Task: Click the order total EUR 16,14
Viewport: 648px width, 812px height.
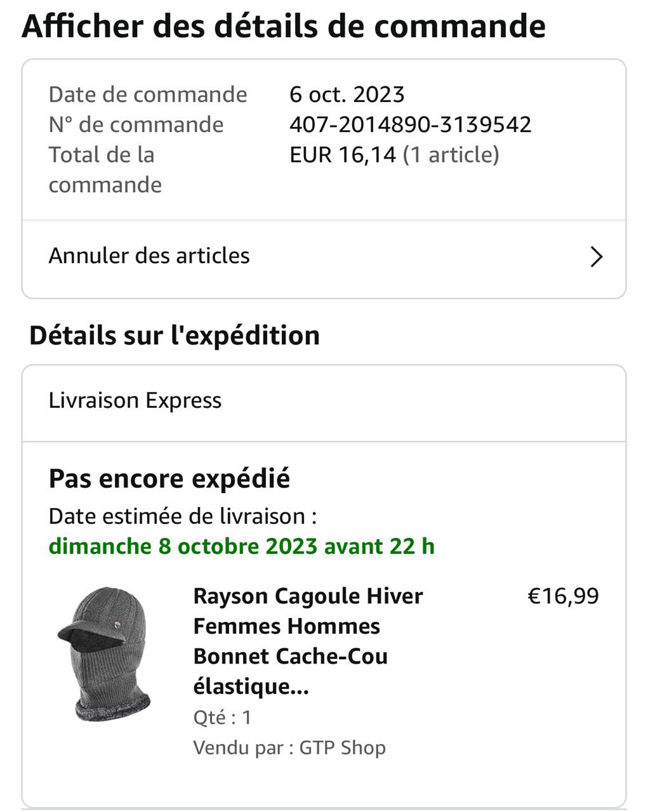Action: (x=343, y=155)
